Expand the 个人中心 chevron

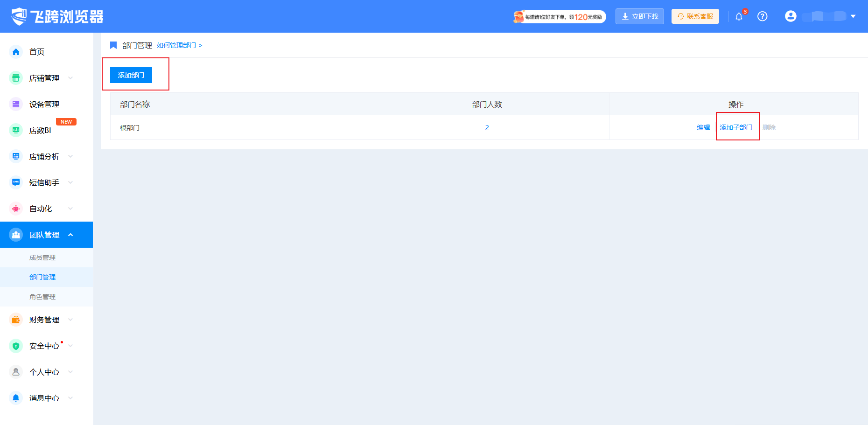[70, 372]
